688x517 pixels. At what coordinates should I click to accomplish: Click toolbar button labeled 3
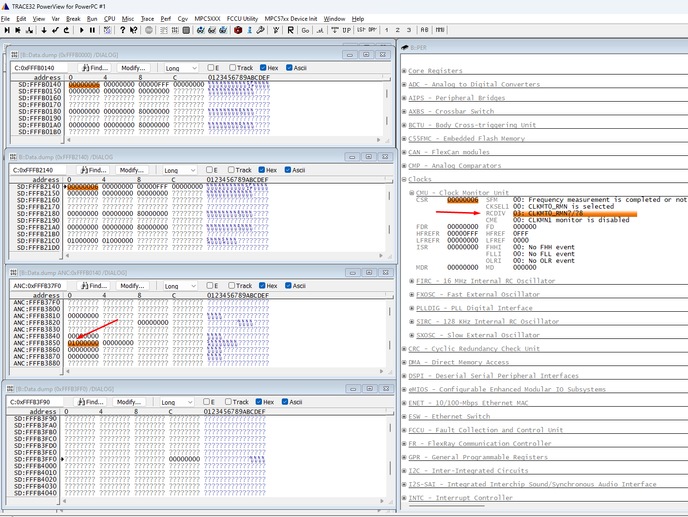408,30
